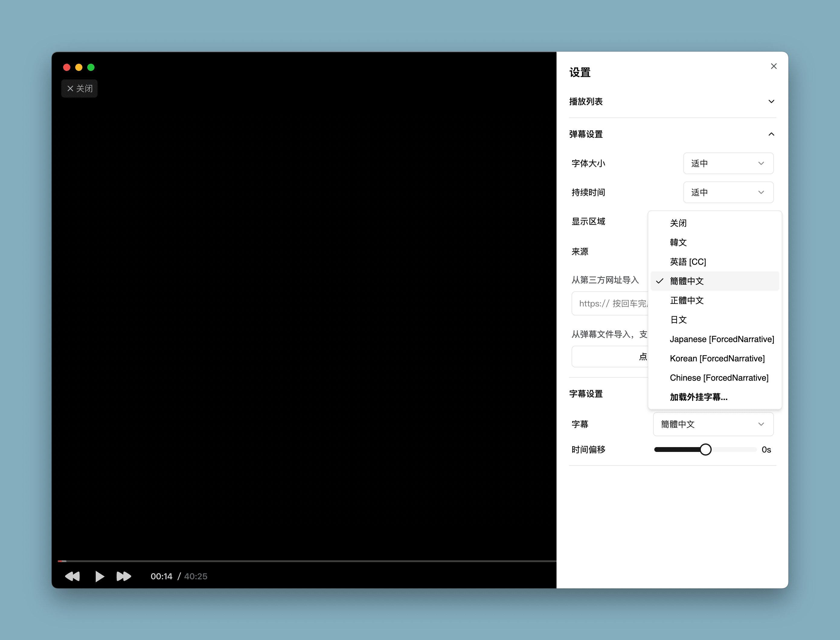
Task: Click the 时间偏移 slider handle
Action: [x=705, y=450]
